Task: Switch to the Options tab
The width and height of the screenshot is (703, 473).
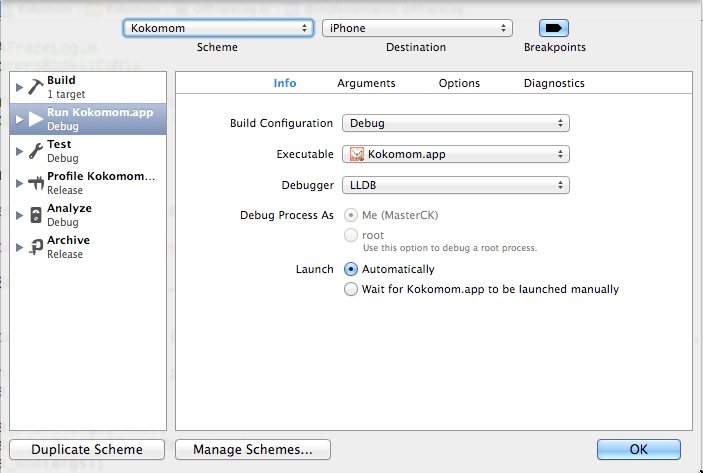Action: coord(459,83)
